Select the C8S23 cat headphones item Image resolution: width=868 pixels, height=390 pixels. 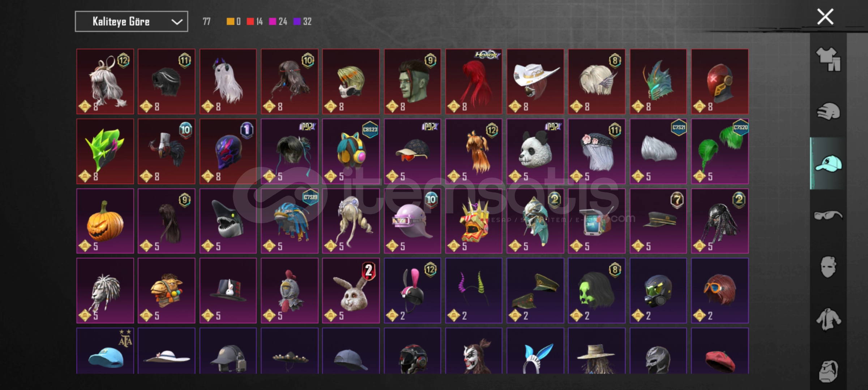click(x=351, y=151)
